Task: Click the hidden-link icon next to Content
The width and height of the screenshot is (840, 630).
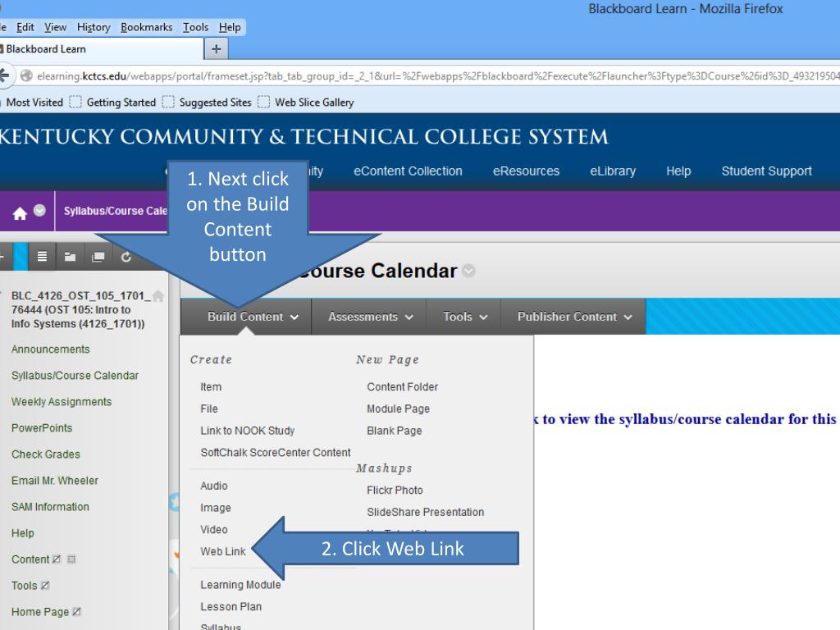Action: [x=57, y=559]
